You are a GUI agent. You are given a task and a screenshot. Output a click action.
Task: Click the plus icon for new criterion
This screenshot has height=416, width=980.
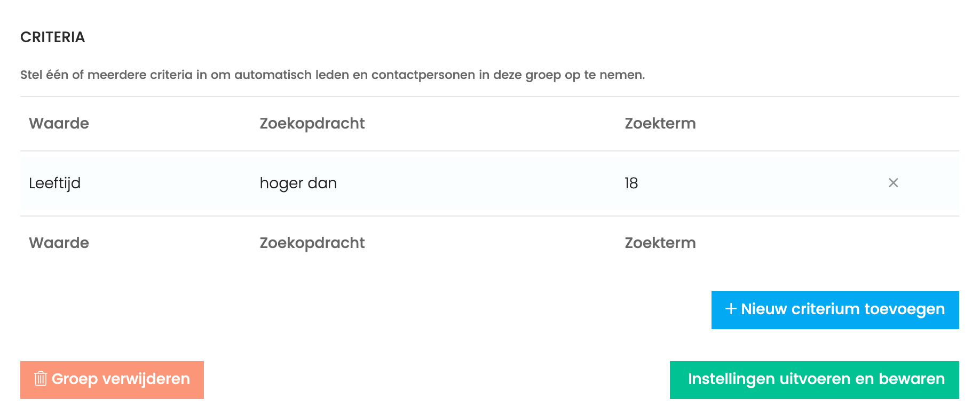pyautogui.click(x=731, y=309)
